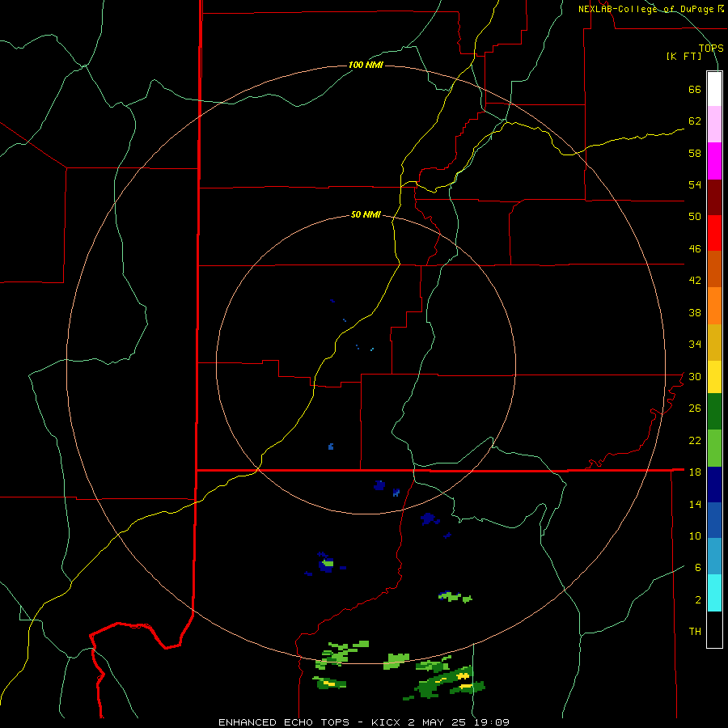Click the legend value 10

coord(695,535)
